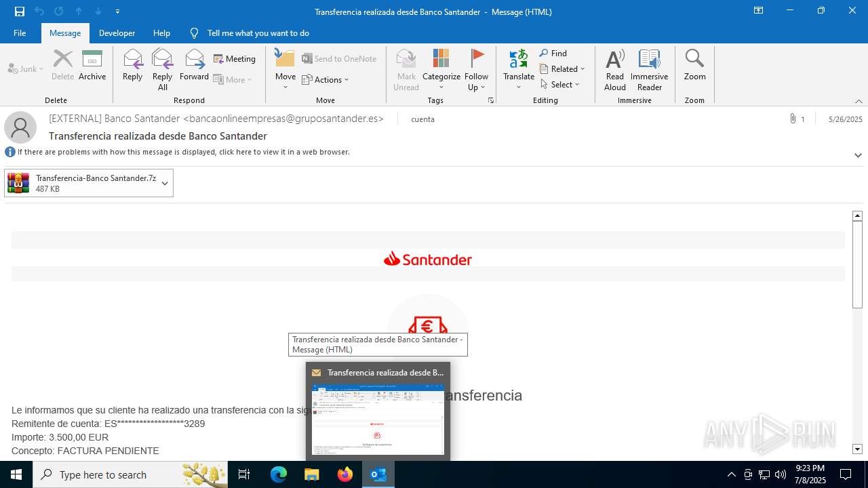This screenshot has width=868, height=488.
Task: Click the 'cuenta' recipient name
Action: pyautogui.click(x=422, y=119)
